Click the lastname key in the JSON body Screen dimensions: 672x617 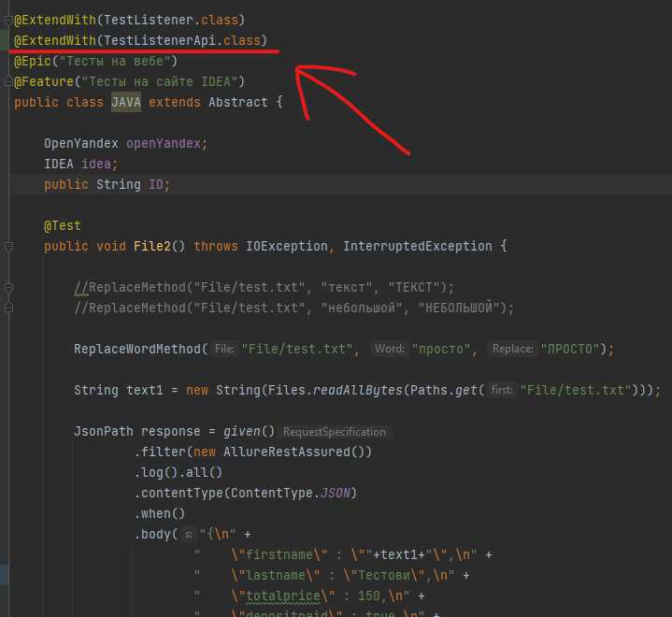coord(276,576)
